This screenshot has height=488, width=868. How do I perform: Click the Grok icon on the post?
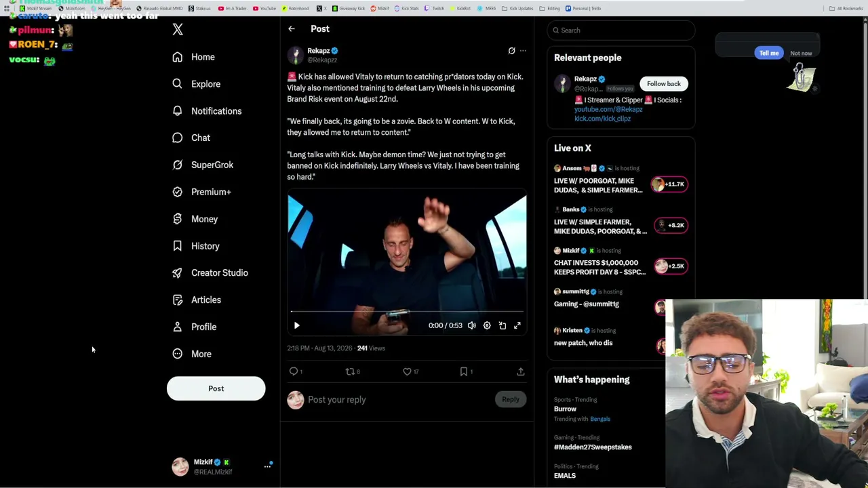coord(512,51)
